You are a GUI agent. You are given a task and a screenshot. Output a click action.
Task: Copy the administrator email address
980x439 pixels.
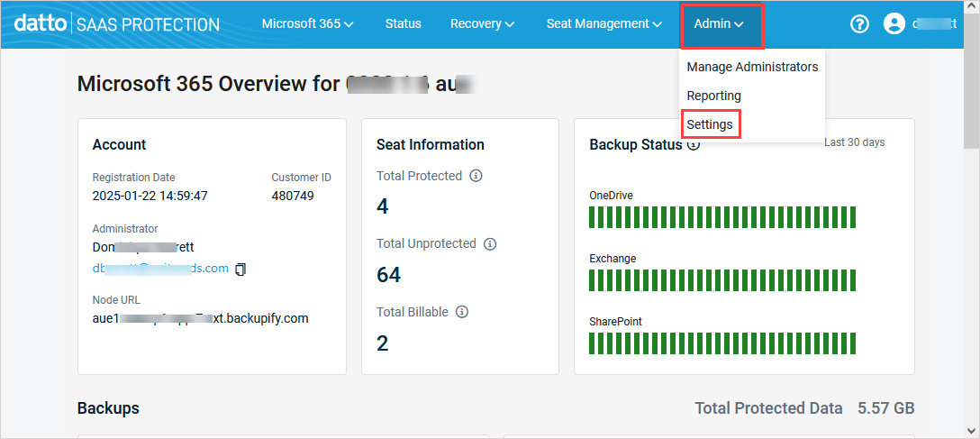pos(240,269)
